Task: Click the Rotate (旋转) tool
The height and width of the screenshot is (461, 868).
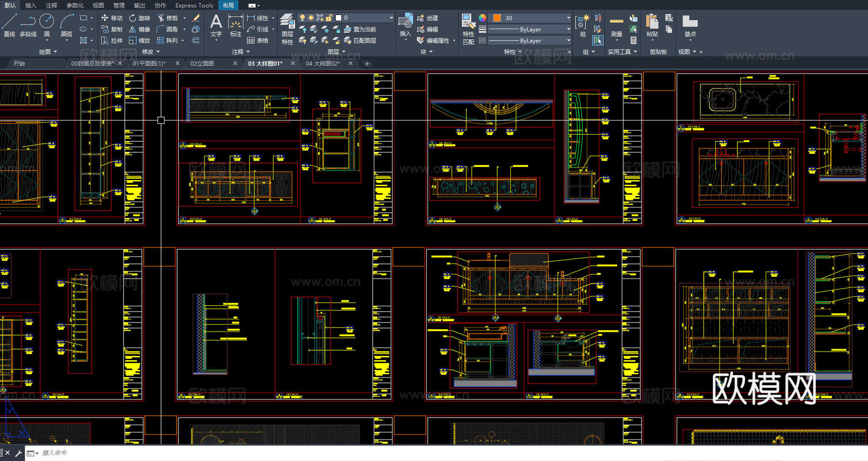Action: click(x=139, y=18)
